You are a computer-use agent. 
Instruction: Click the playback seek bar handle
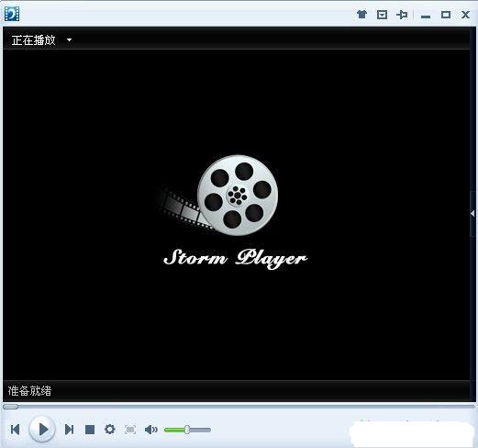10,407
